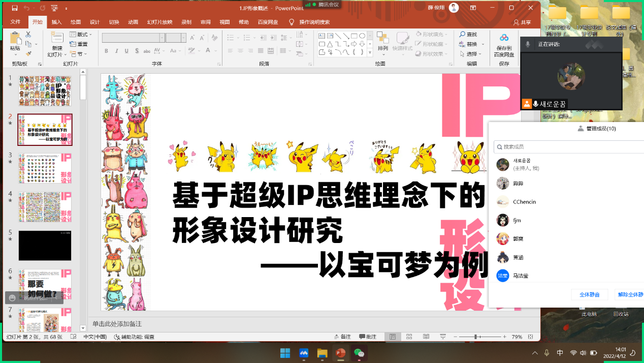Click the Increase Font Size icon
This screenshot has height=363, width=644.
pos(192,38)
